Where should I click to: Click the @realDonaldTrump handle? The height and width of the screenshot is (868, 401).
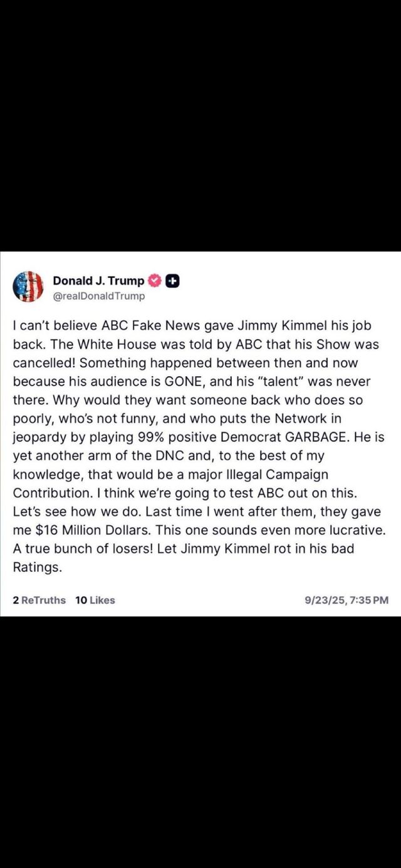98,296
